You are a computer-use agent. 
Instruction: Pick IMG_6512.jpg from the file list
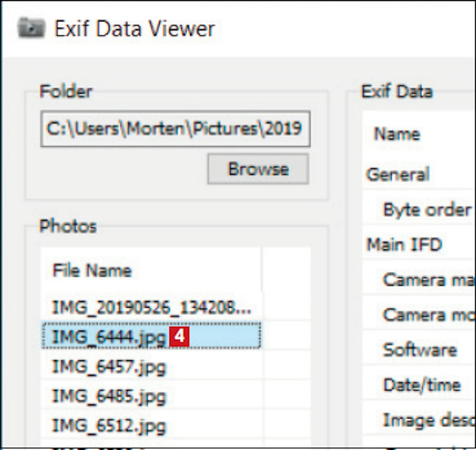[x=109, y=426]
